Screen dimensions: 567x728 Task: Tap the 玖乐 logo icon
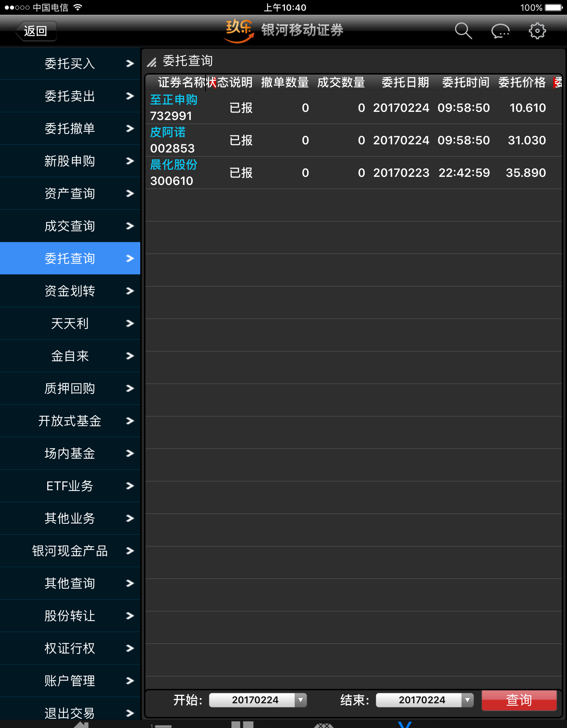(x=239, y=31)
